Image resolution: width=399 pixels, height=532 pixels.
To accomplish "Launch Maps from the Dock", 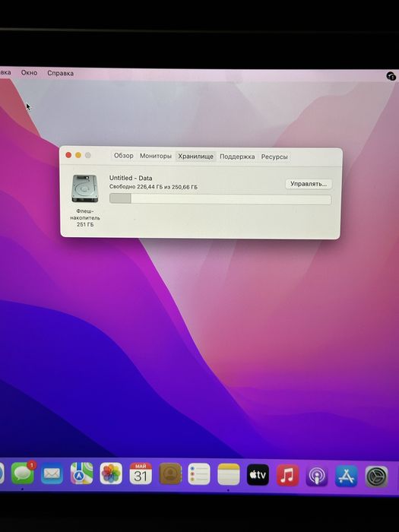I will pyautogui.click(x=81, y=473).
